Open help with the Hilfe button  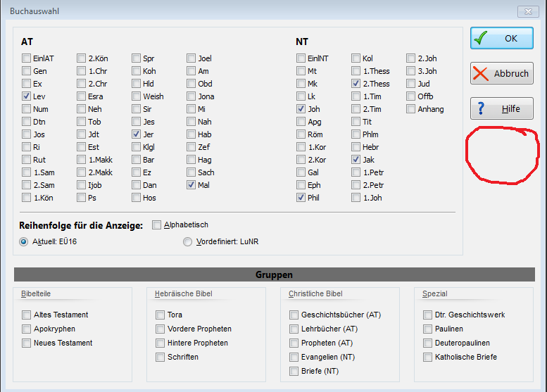click(502, 108)
